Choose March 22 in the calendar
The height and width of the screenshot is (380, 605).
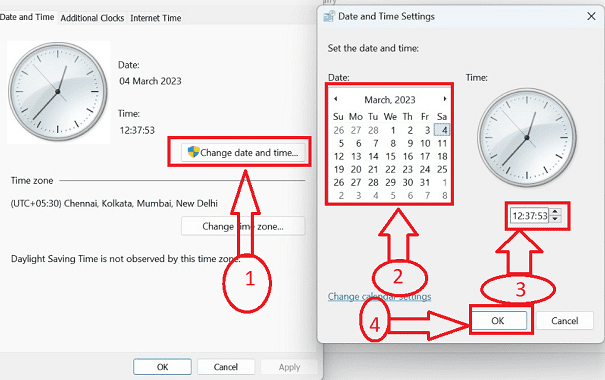[390, 169]
